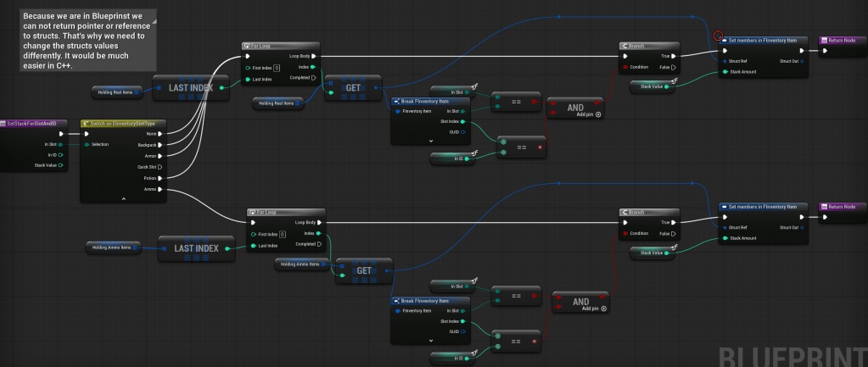
Task: Click Add pin on lower AND node
Action: click(603, 309)
